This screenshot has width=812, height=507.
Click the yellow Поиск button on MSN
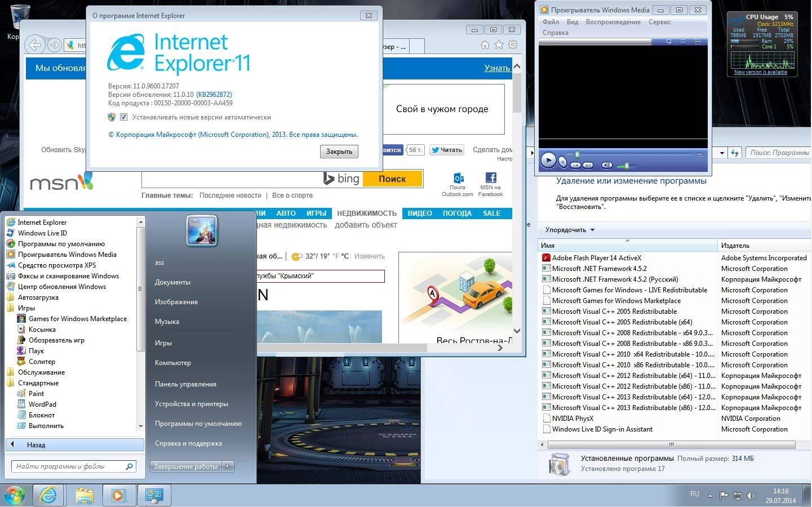pyautogui.click(x=392, y=179)
